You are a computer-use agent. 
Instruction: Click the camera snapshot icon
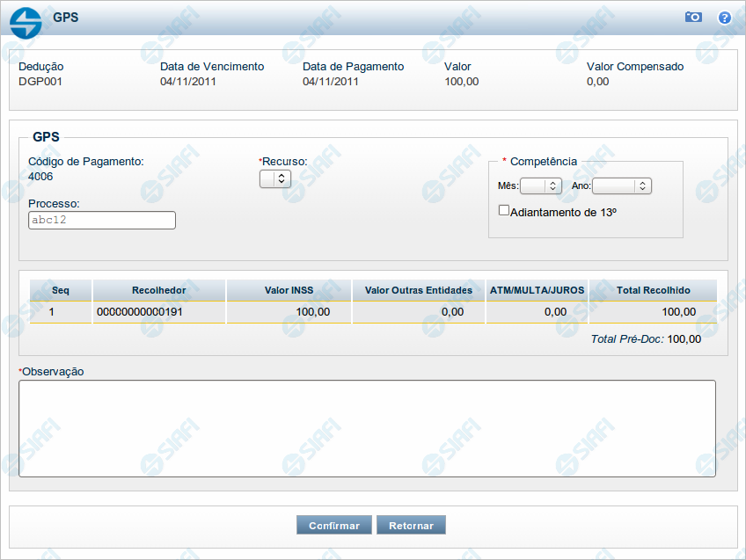click(693, 17)
